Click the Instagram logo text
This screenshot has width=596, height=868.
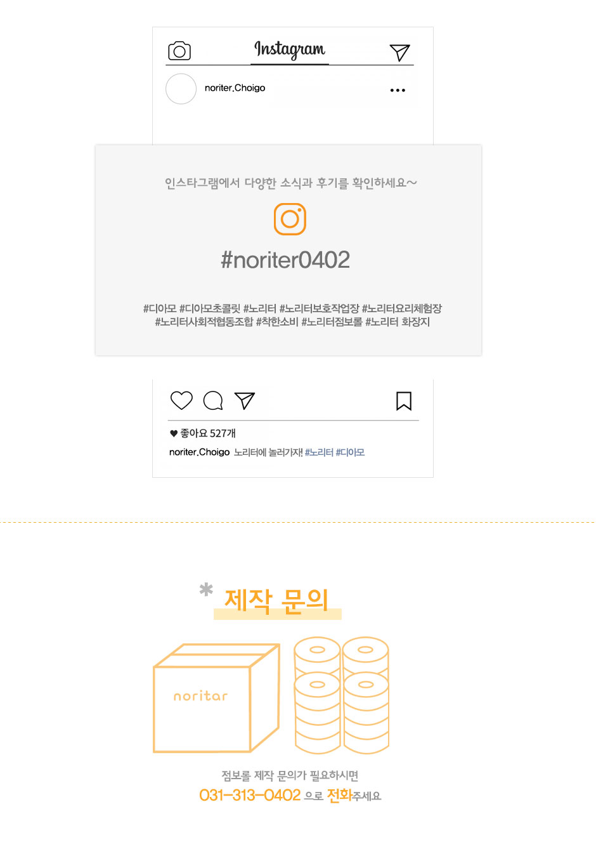pyautogui.click(x=290, y=49)
